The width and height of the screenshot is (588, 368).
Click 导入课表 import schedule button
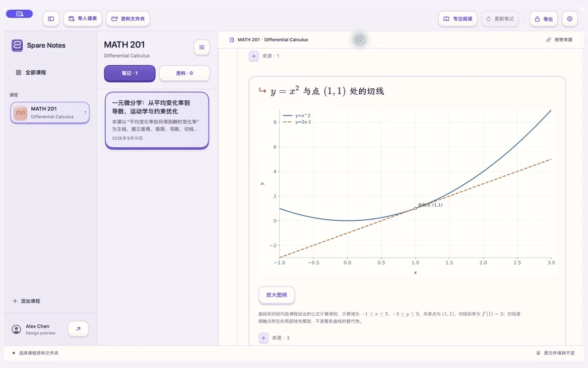tap(83, 19)
